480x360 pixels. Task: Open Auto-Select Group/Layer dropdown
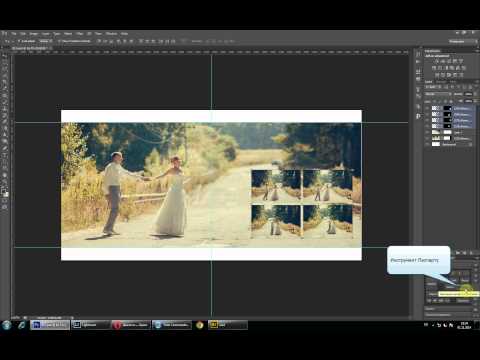coord(45,41)
